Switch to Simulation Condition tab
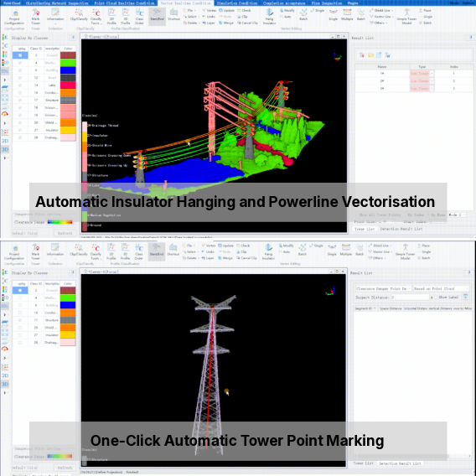 [x=237, y=3]
